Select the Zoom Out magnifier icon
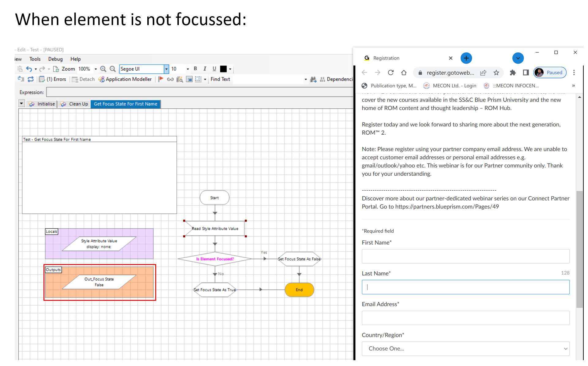The width and height of the screenshot is (588, 366). [112, 69]
